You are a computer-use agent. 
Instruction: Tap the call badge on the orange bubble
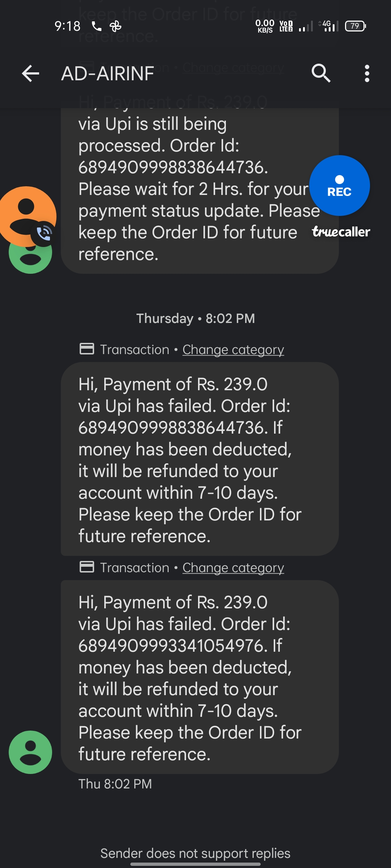[44, 234]
